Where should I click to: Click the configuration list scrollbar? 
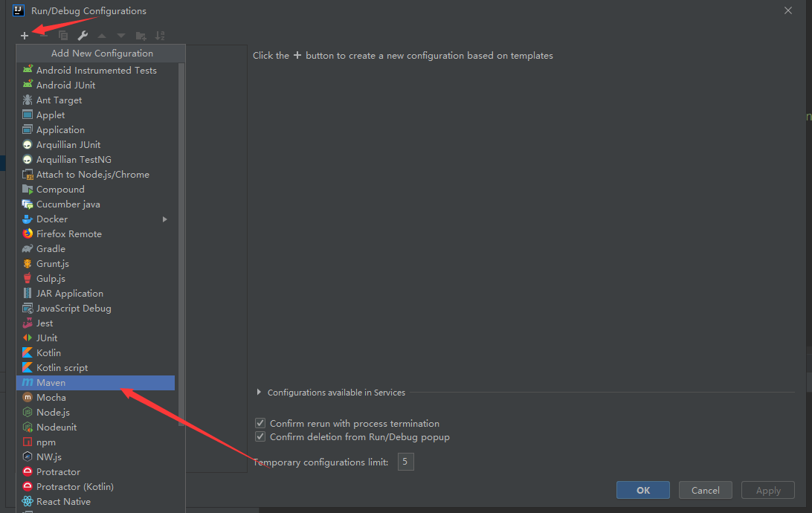click(x=181, y=245)
